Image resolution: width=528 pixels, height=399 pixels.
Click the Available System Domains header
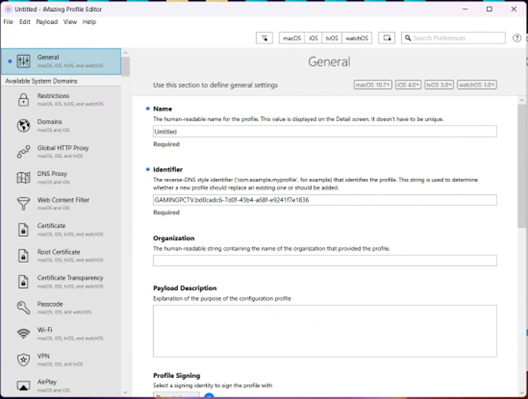click(41, 81)
